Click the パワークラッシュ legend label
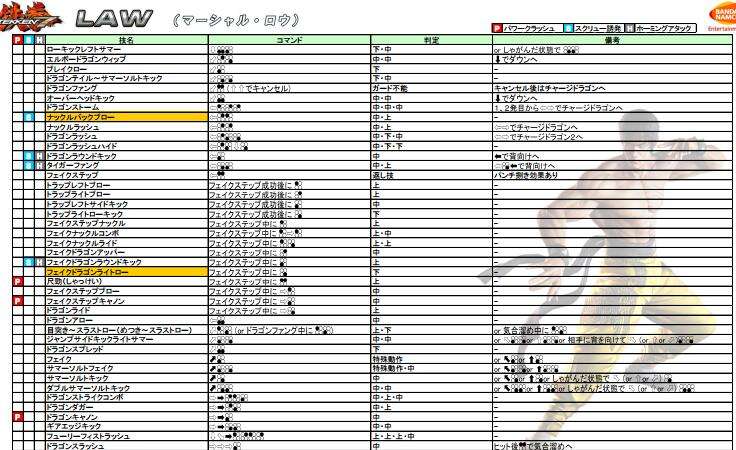The width and height of the screenshot is (736, 450). pyautogui.click(x=529, y=29)
